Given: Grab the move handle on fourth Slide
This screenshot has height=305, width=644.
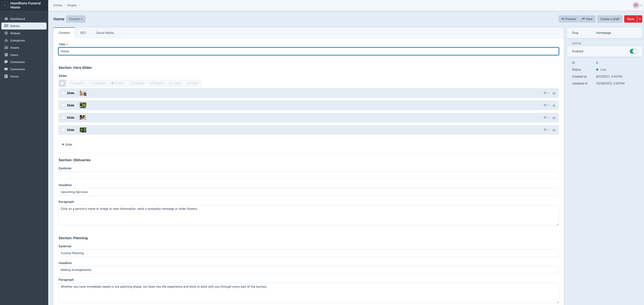Looking at the screenshot, I should point(554,130).
